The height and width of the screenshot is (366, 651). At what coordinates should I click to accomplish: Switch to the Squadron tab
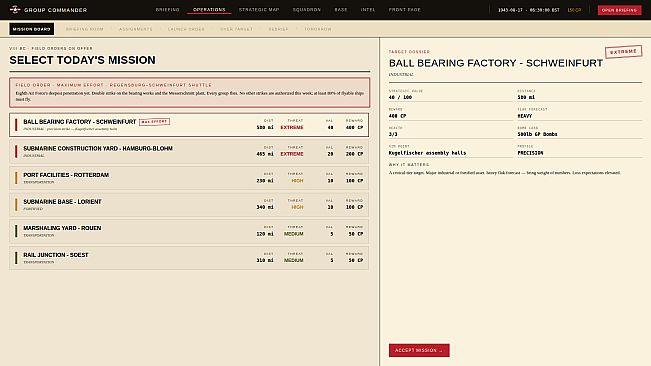tap(307, 10)
